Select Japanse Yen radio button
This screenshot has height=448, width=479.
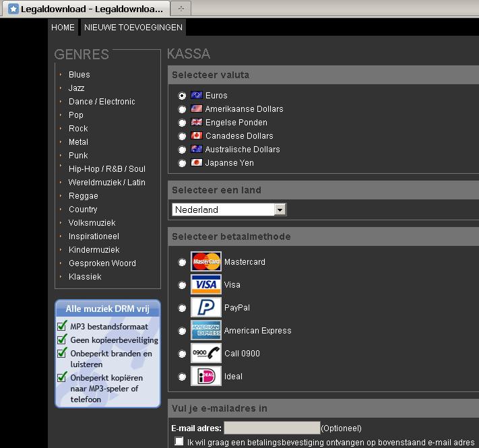pos(182,163)
